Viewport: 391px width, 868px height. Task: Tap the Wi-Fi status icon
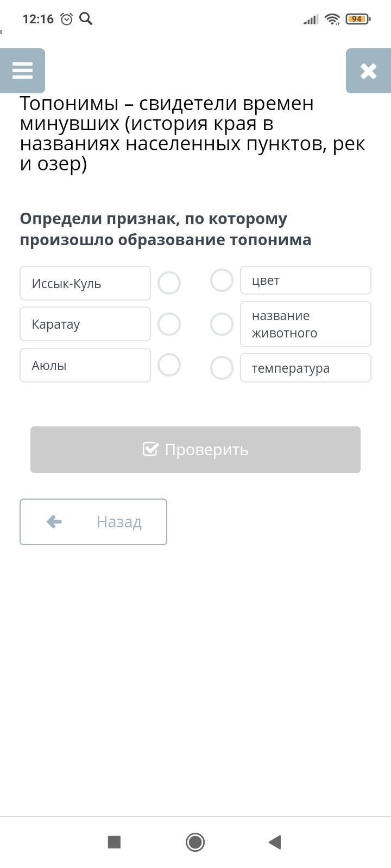pos(332,20)
